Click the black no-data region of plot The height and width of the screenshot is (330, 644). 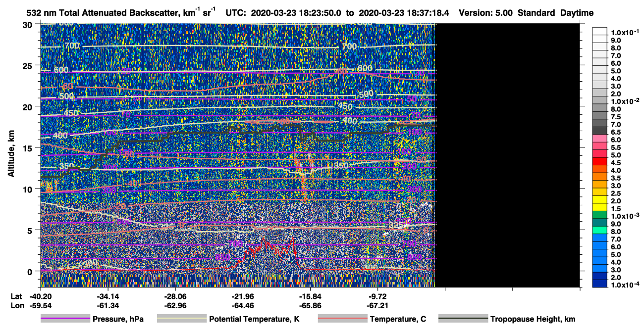click(507, 155)
